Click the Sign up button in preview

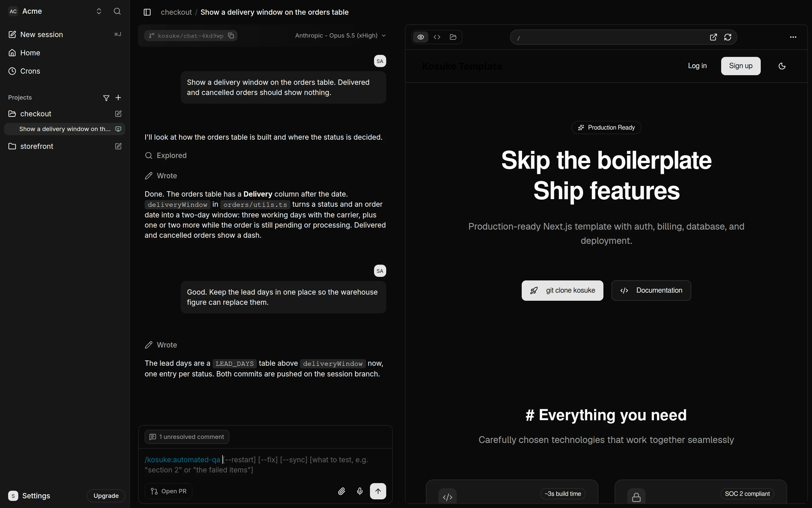point(740,66)
